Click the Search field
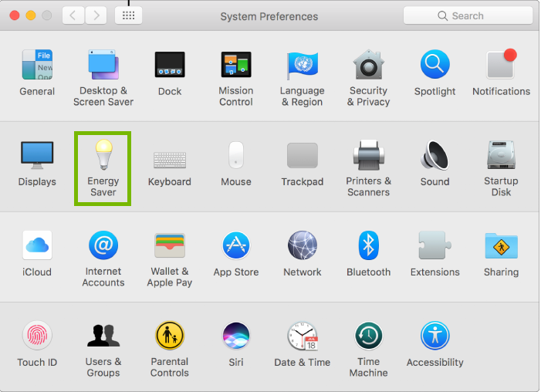This screenshot has width=541, height=392. (x=468, y=15)
